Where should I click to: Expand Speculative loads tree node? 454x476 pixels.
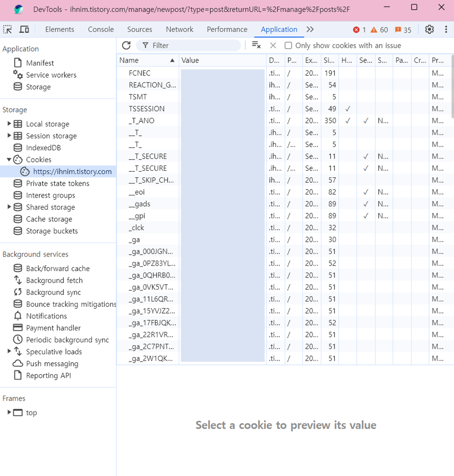(x=9, y=351)
